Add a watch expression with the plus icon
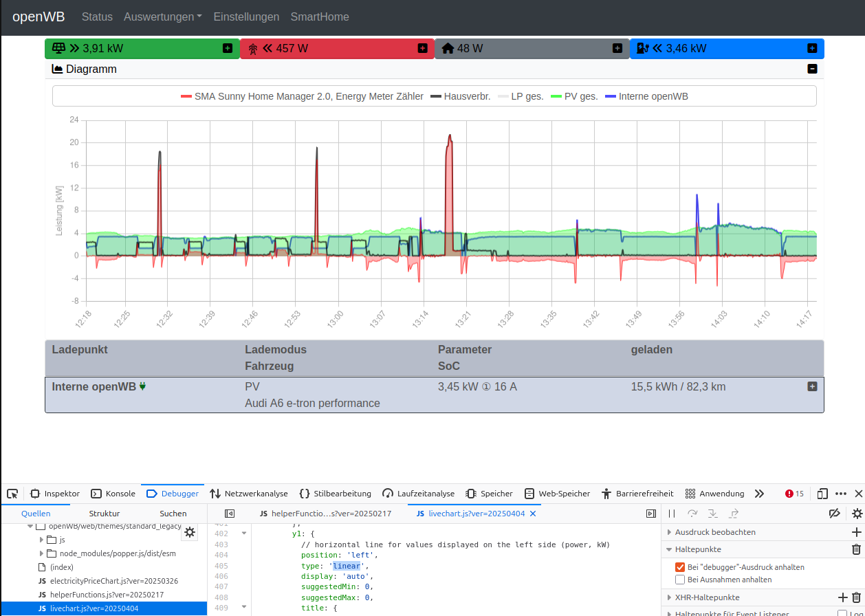Screen dimensions: 865x616 (856, 531)
